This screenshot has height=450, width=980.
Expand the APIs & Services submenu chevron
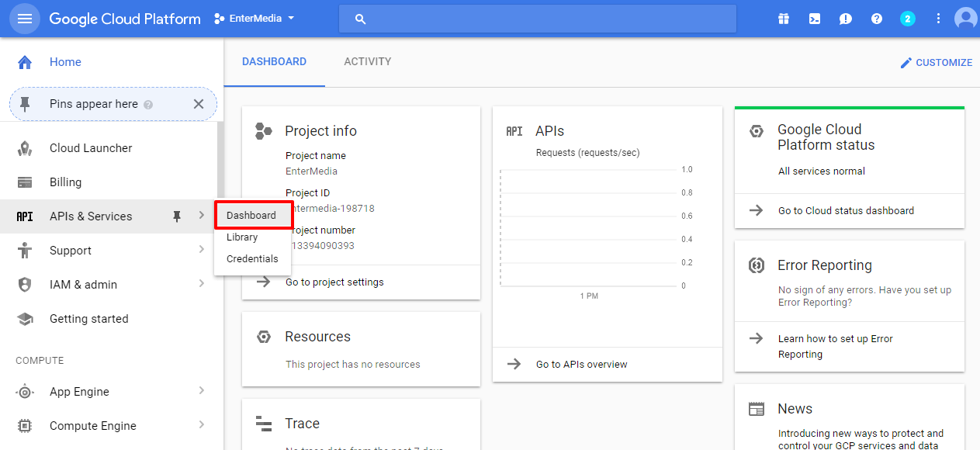pyautogui.click(x=201, y=216)
